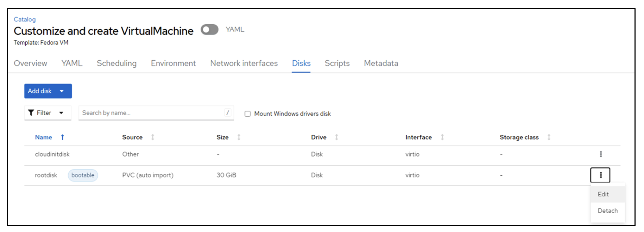Image resolution: width=644 pixels, height=232 pixels.
Task: Sort by Drive column sort icon
Action: [x=337, y=137]
